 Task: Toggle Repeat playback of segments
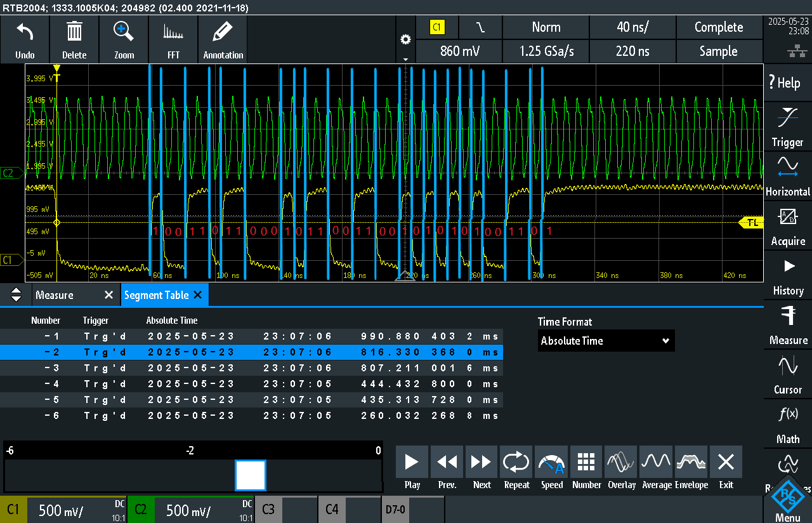pyautogui.click(x=517, y=462)
